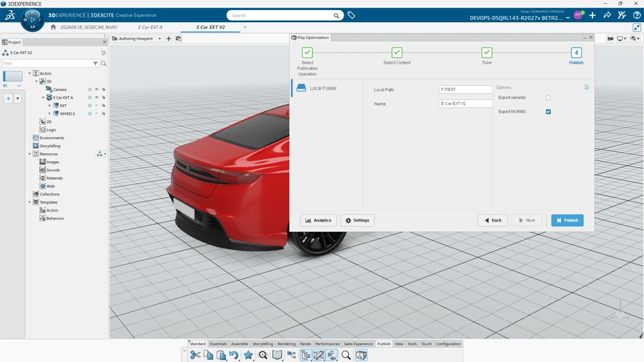644x362 pixels.
Task: Click the Publish button
Action: click(568, 220)
